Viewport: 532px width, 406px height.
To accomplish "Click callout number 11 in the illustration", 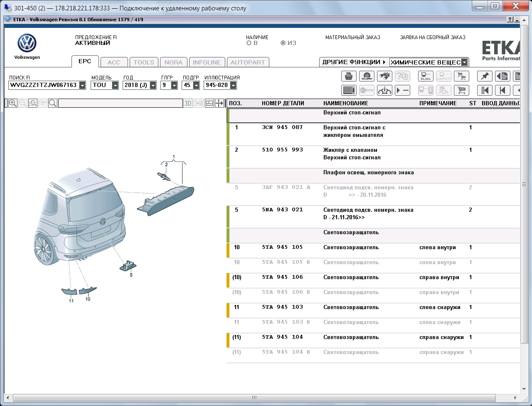I will coord(71,301).
